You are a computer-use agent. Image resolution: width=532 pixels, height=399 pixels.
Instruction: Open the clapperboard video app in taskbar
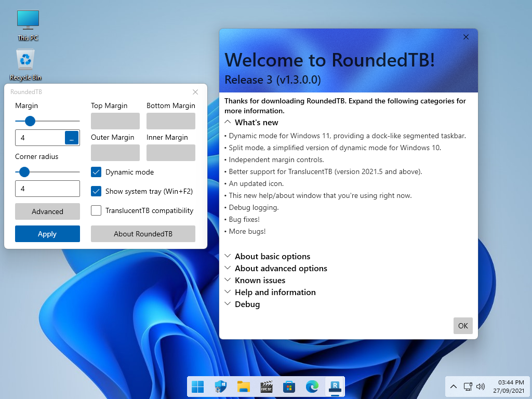[267, 387]
